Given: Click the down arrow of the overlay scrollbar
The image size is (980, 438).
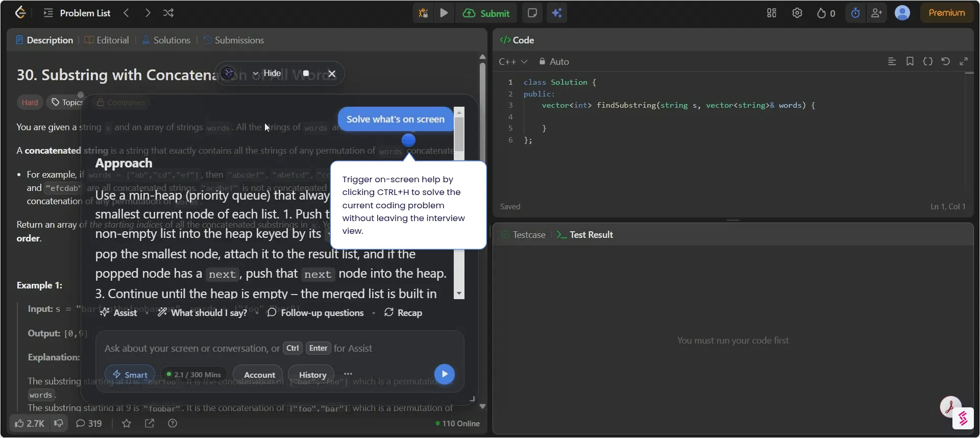Looking at the screenshot, I should click(459, 294).
